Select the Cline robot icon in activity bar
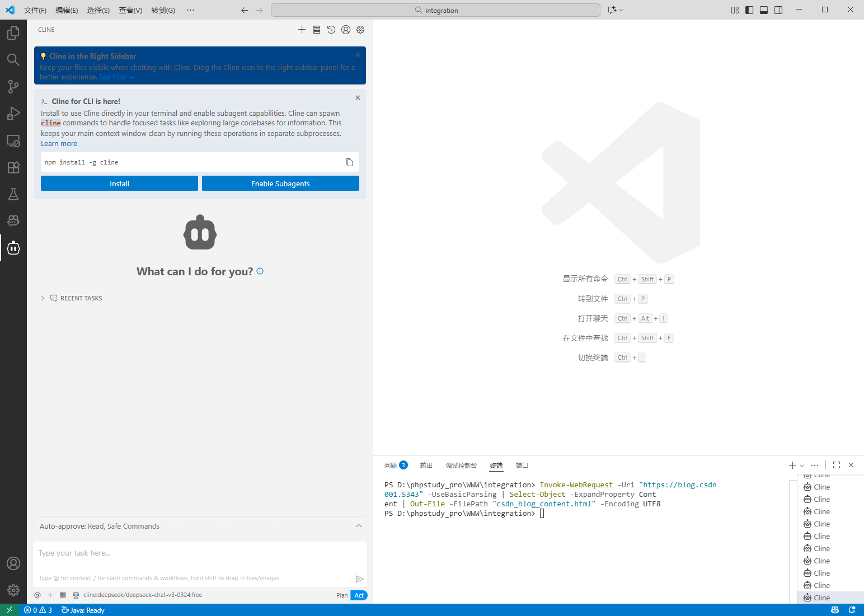The width and height of the screenshot is (864, 616). pos(13,248)
